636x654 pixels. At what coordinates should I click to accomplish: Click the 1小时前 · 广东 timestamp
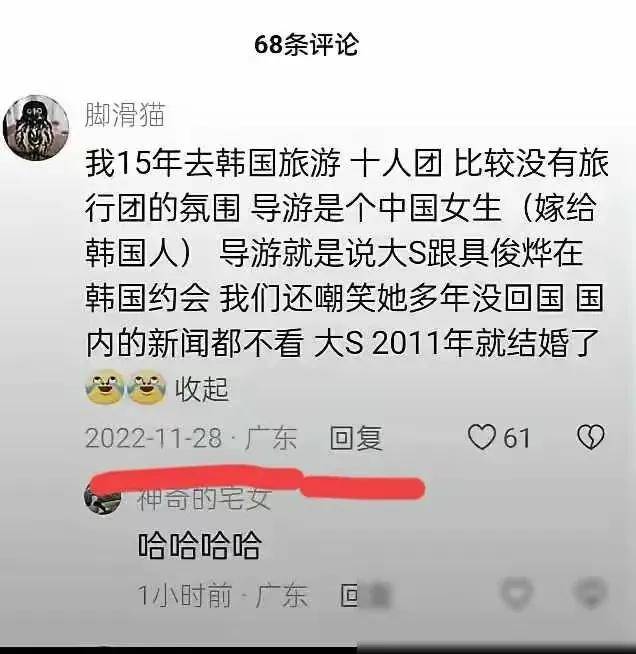[x=223, y=595]
